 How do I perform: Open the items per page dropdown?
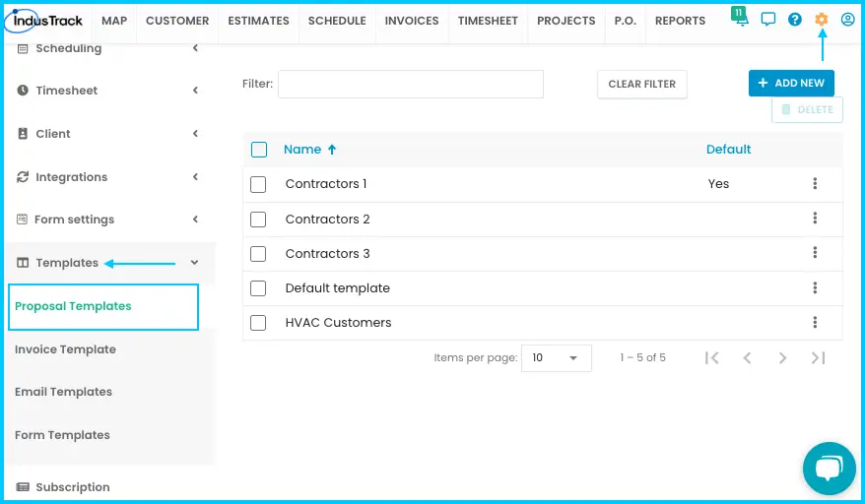[x=556, y=358]
